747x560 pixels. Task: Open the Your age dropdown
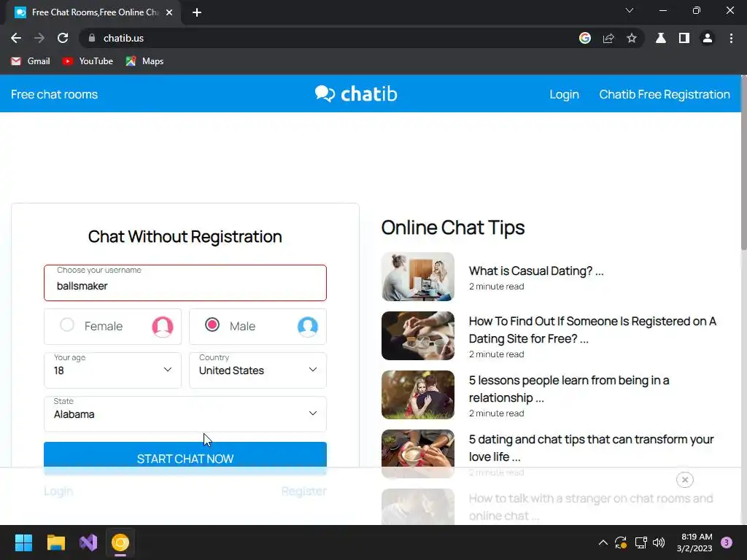coord(112,370)
